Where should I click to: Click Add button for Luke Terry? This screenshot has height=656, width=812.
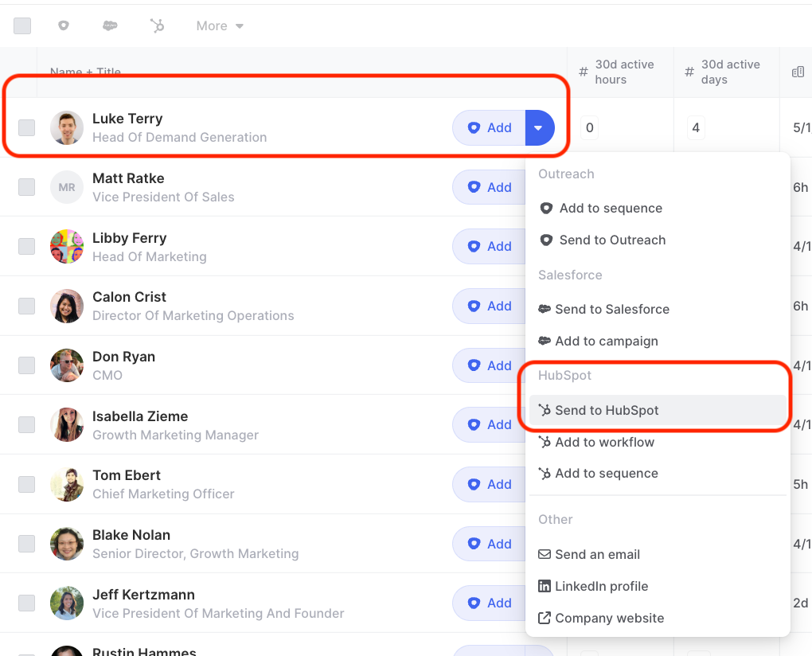(489, 127)
